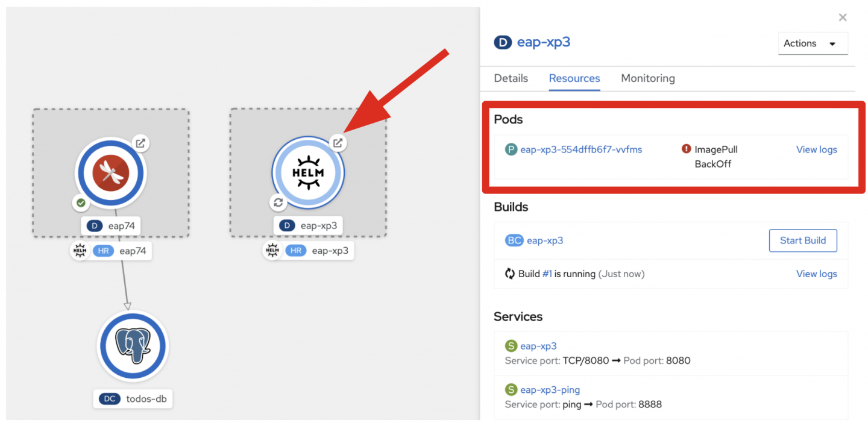Open the eap-xp3-ping service link
The image size is (868, 423).
click(550, 390)
